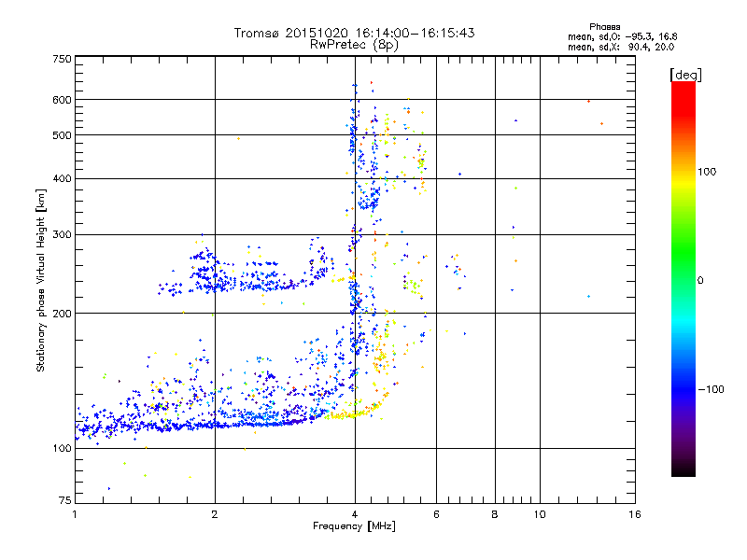Screen dimensions: 747x560
Task: Click the x-axis '4' tick label
Action: (x=355, y=514)
